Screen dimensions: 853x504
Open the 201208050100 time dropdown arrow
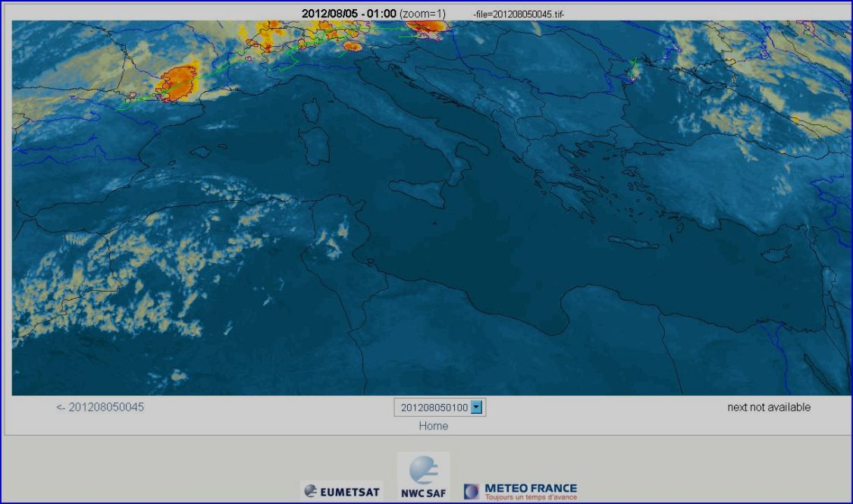click(477, 407)
